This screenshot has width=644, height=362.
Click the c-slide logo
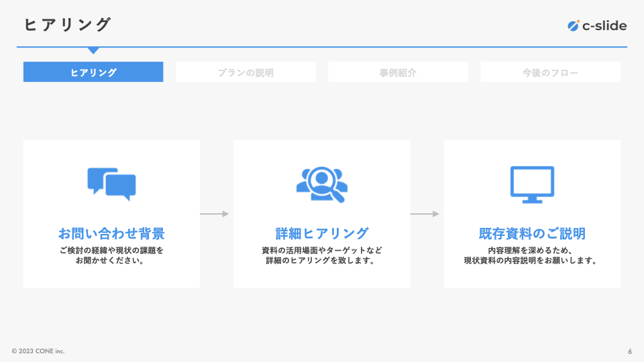596,26
